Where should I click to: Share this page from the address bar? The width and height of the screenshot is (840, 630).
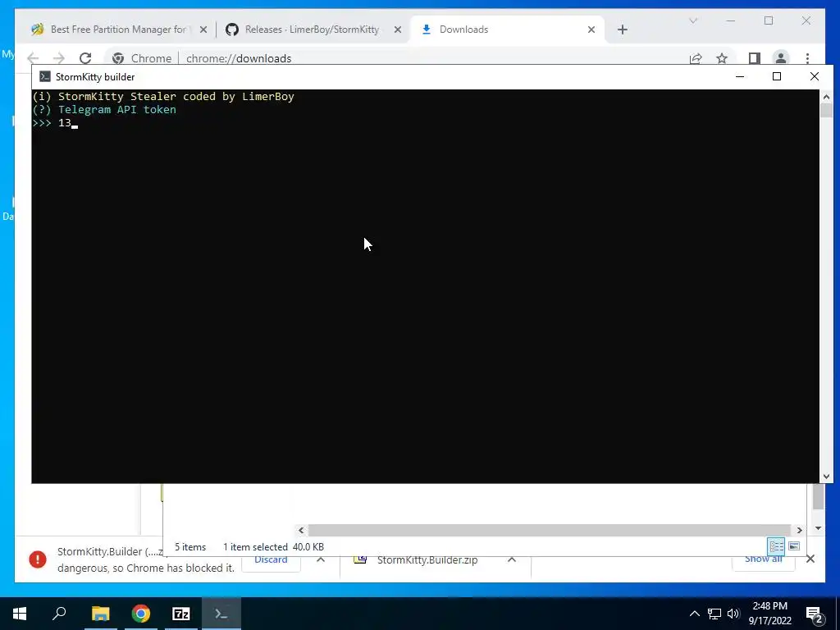coord(696,58)
